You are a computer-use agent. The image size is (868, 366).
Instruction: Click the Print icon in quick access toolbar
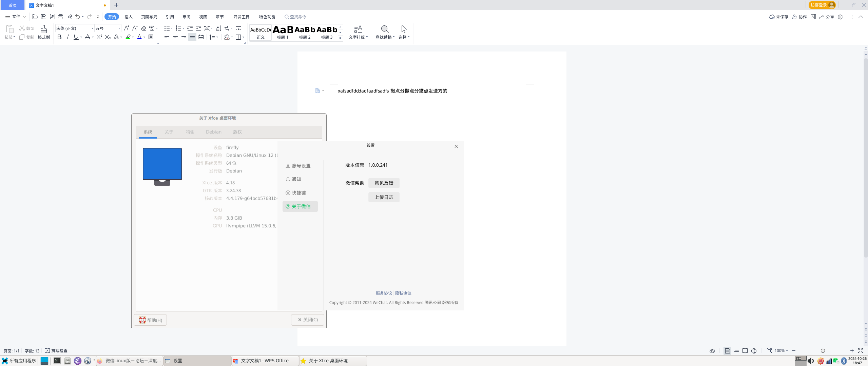[60, 17]
